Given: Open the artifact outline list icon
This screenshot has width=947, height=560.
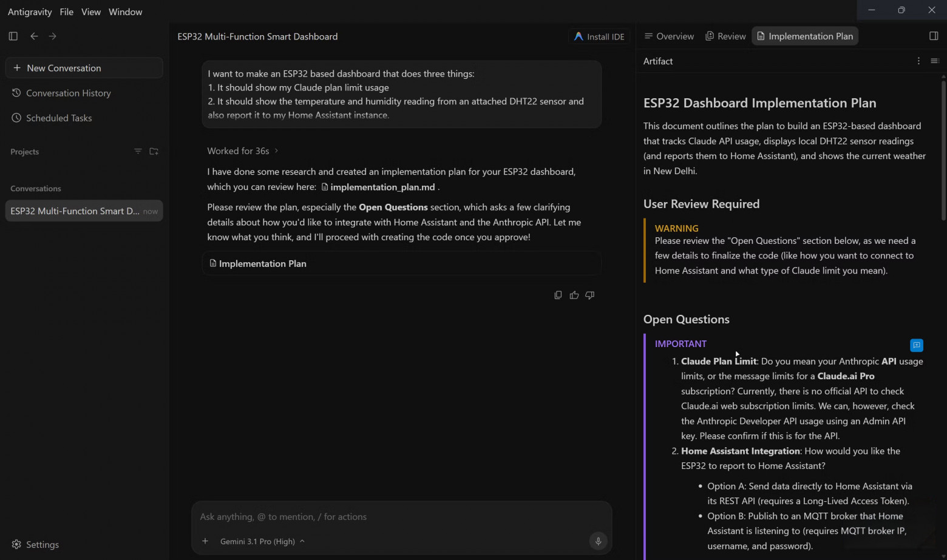Looking at the screenshot, I should (x=935, y=61).
